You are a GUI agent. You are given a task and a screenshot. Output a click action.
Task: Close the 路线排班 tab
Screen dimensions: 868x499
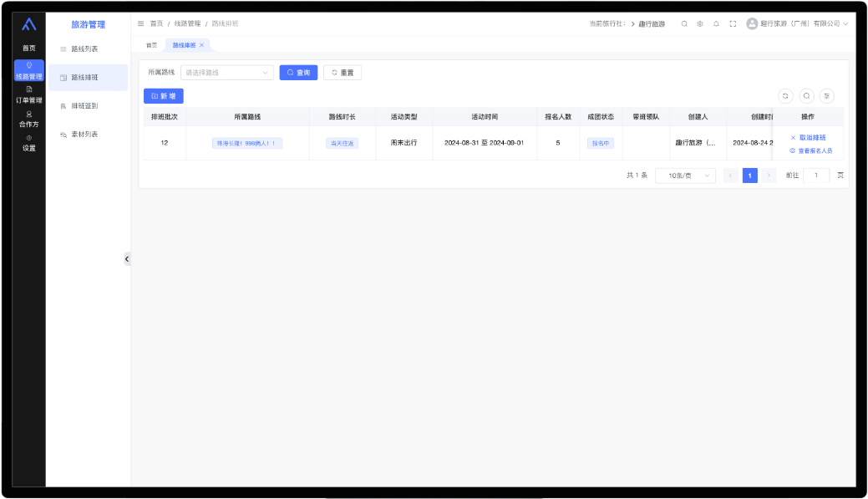[x=201, y=45]
